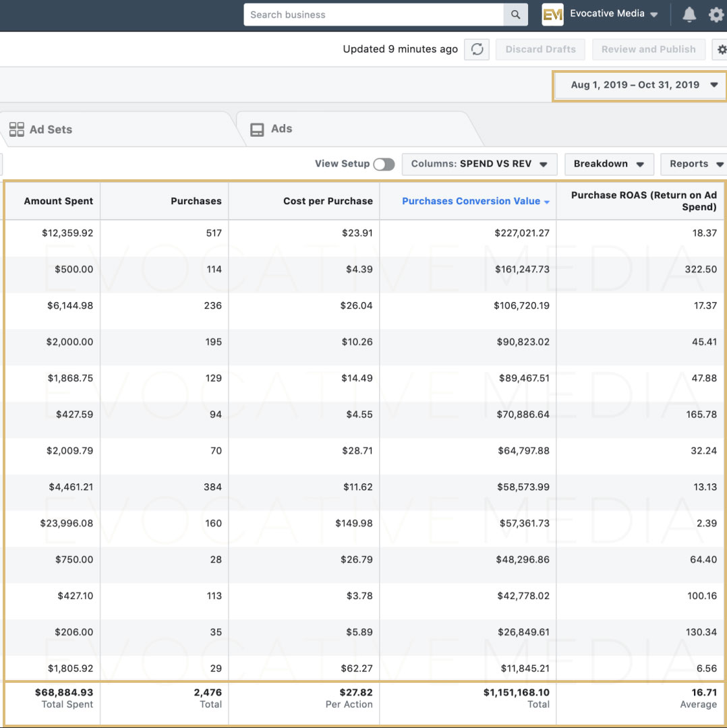This screenshot has width=727, height=728.
Task: Open settings gear in top bar
Action: 716,15
